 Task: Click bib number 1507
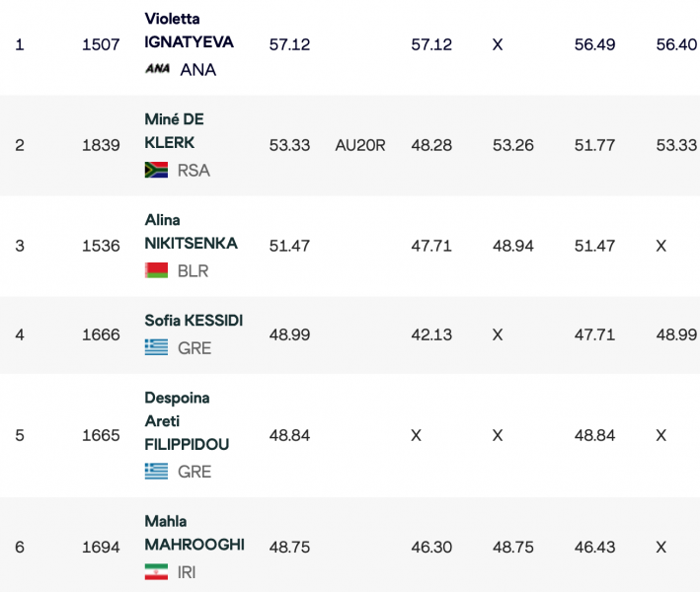[101, 44]
